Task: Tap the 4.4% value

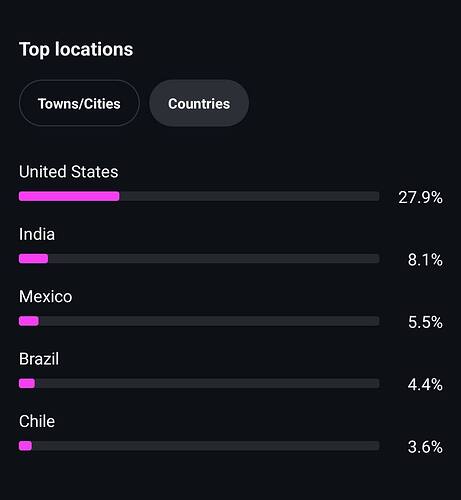Action: pos(425,385)
